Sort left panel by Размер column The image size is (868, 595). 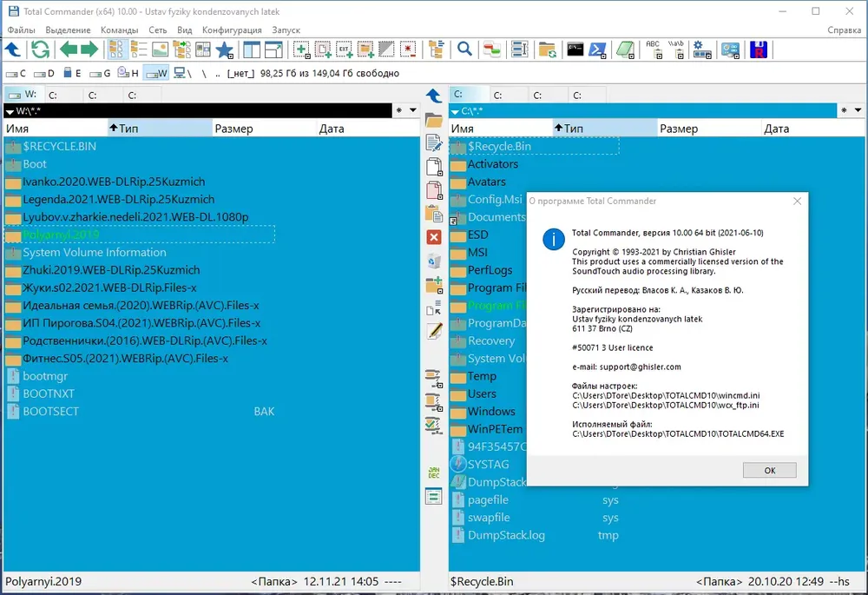[264, 129]
